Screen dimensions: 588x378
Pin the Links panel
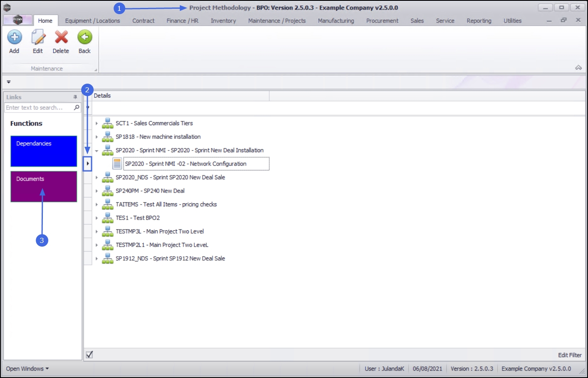click(75, 97)
